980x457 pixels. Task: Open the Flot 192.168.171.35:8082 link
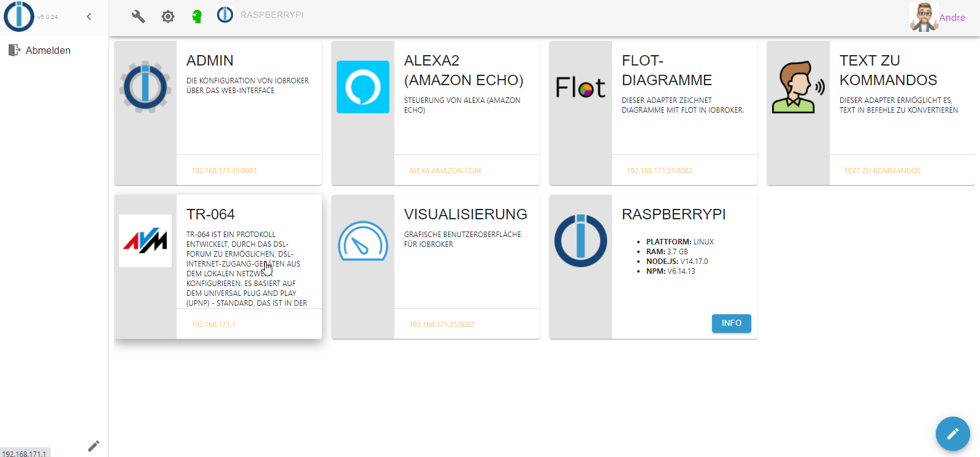click(659, 171)
